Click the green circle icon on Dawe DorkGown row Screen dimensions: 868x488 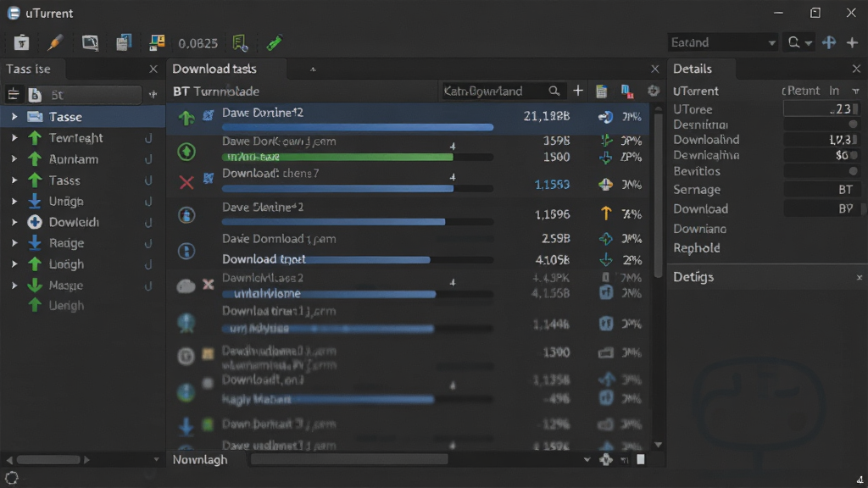(186, 152)
